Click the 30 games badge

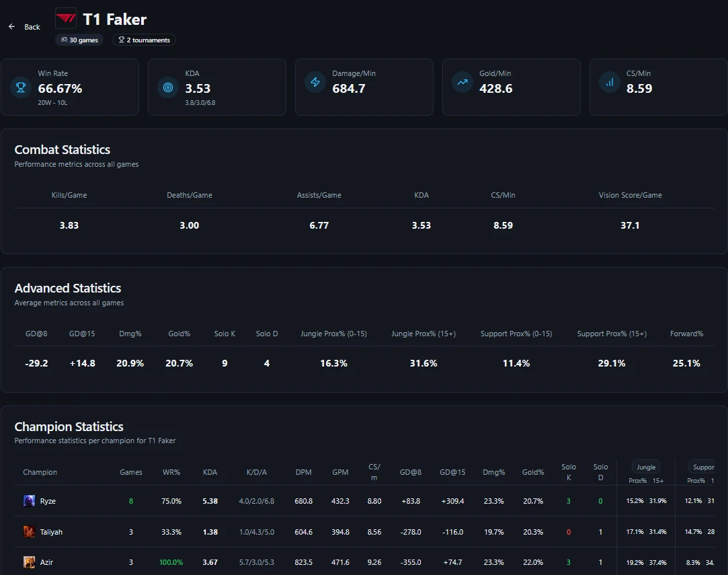pos(79,40)
